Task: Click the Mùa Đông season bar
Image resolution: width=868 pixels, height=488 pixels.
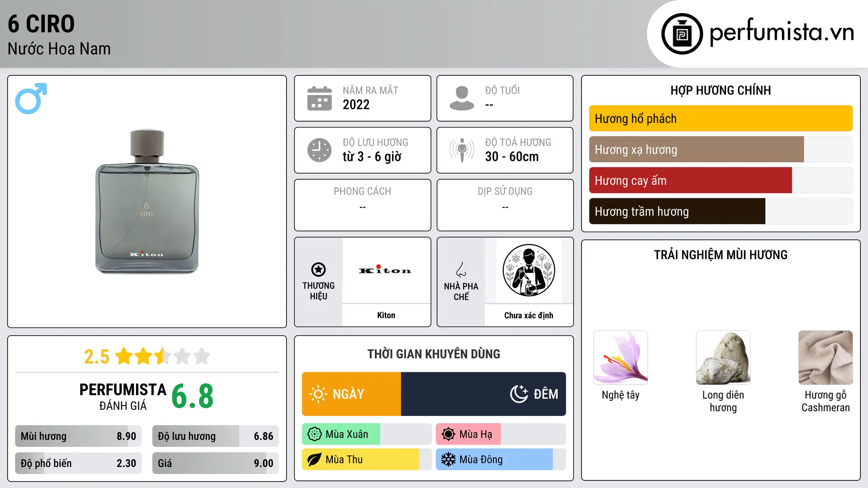Action: tap(501, 460)
